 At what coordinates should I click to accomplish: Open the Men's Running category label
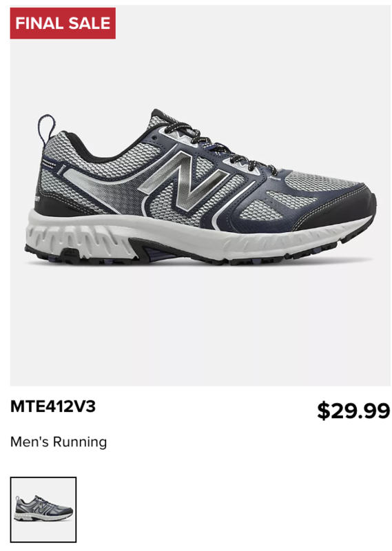59,442
